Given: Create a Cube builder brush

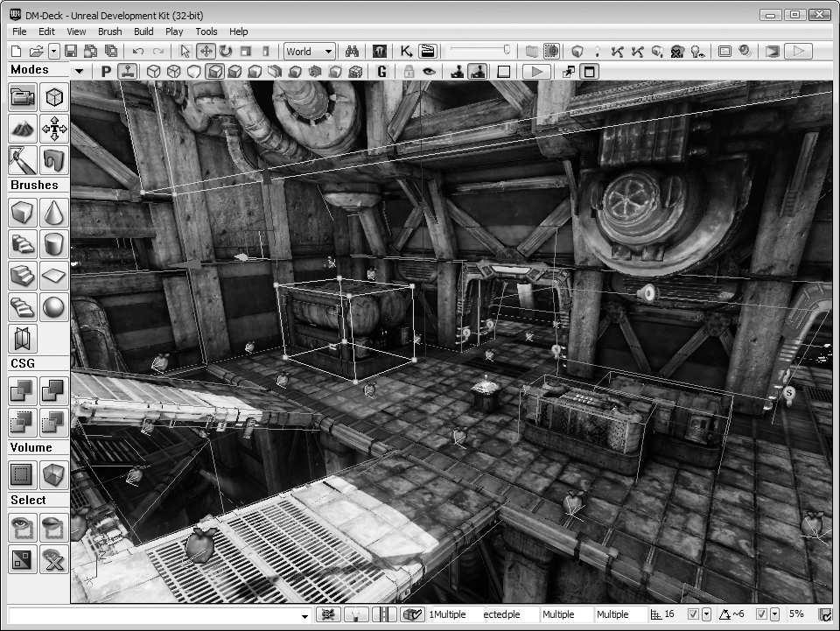Looking at the screenshot, I should 23,213.
